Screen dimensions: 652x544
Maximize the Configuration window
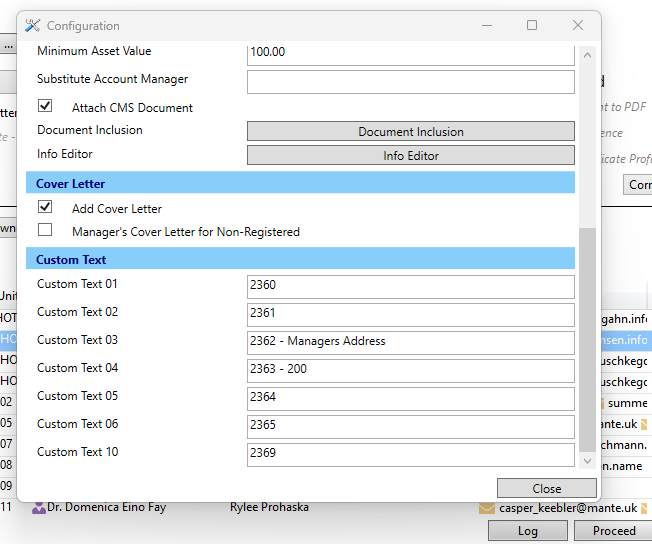tap(532, 26)
